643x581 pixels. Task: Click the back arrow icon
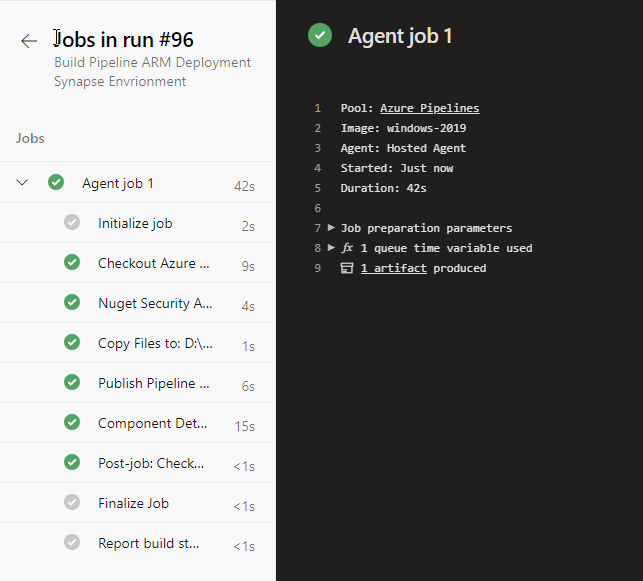(x=29, y=41)
